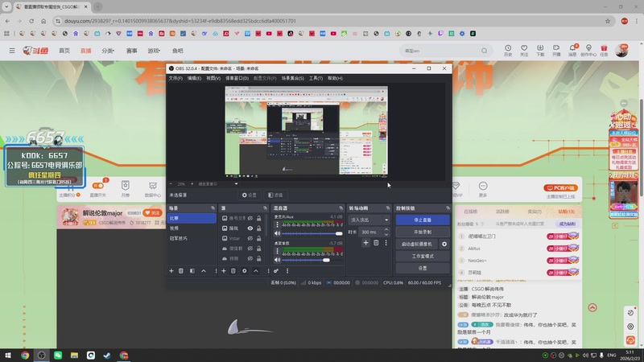Mute the desktop audio speaker icon
644x362 pixels.
coord(277,260)
